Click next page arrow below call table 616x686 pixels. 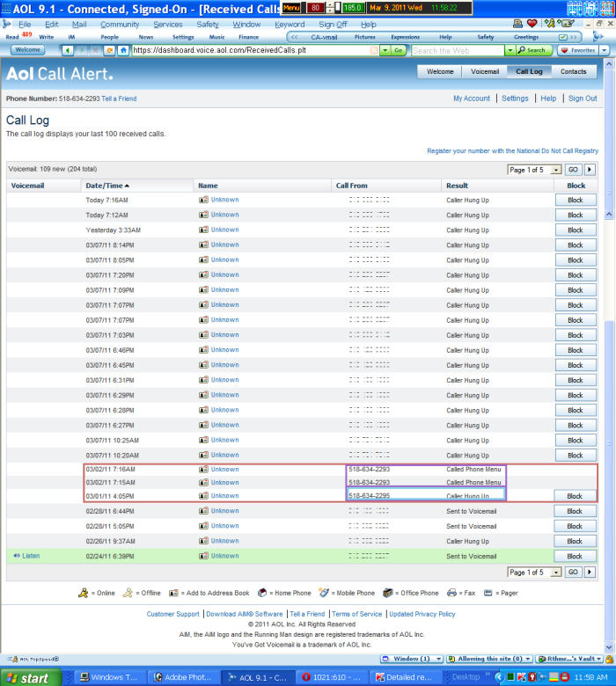(590, 572)
